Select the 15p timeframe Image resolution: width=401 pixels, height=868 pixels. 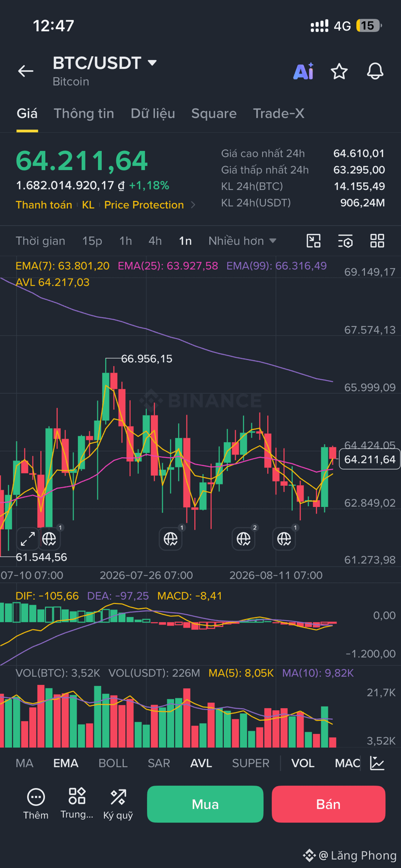pos(92,241)
